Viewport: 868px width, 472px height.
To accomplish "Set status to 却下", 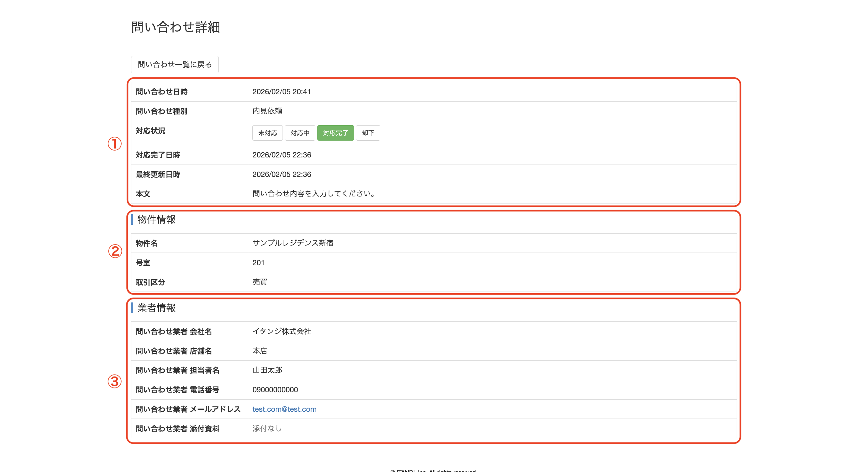I will [x=368, y=133].
